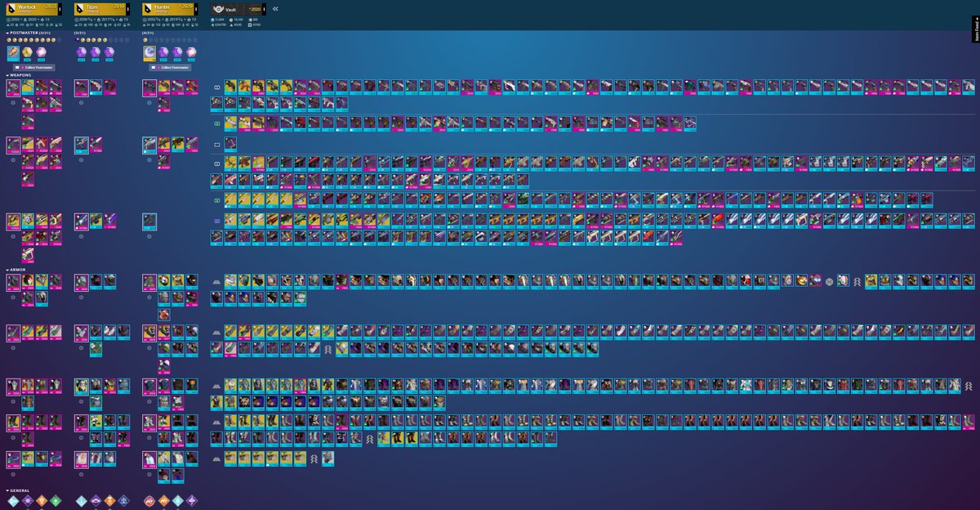Select Titan's orange subclass diamond in General

tap(109, 501)
